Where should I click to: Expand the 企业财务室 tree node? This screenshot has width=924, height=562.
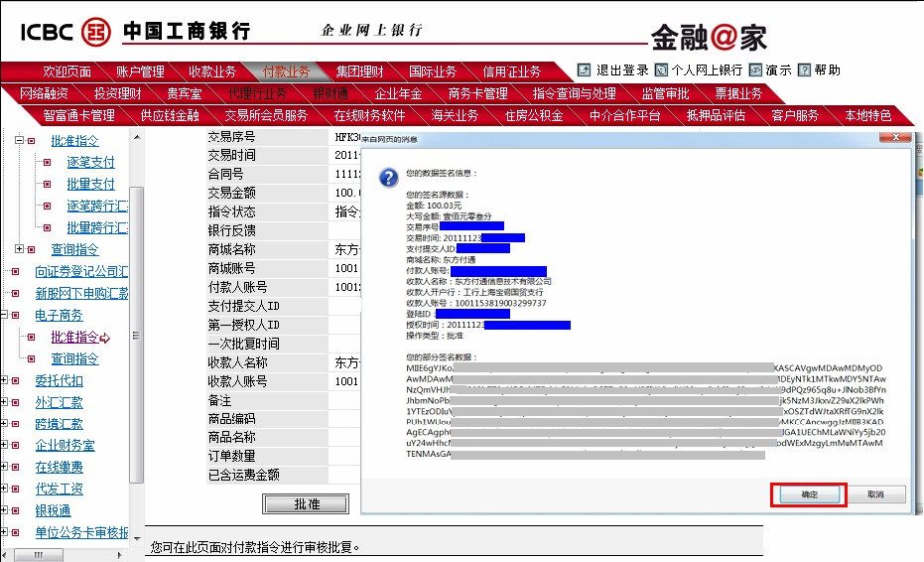pos(3,445)
